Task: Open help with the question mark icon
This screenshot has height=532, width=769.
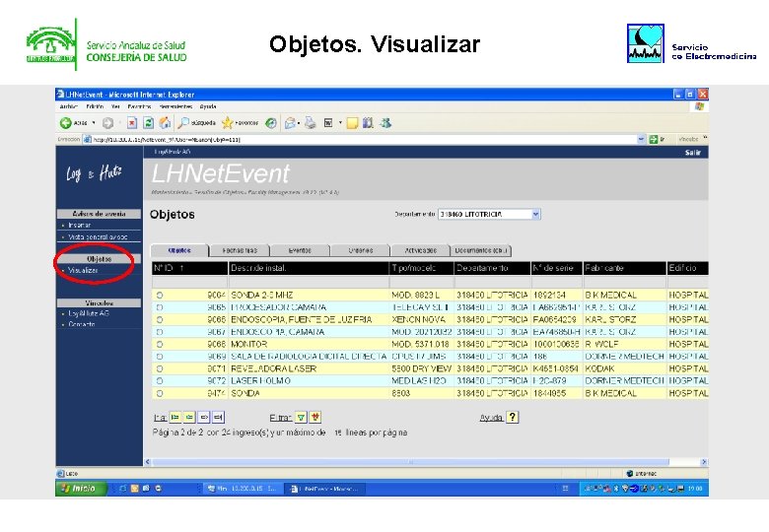Action: click(512, 417)
